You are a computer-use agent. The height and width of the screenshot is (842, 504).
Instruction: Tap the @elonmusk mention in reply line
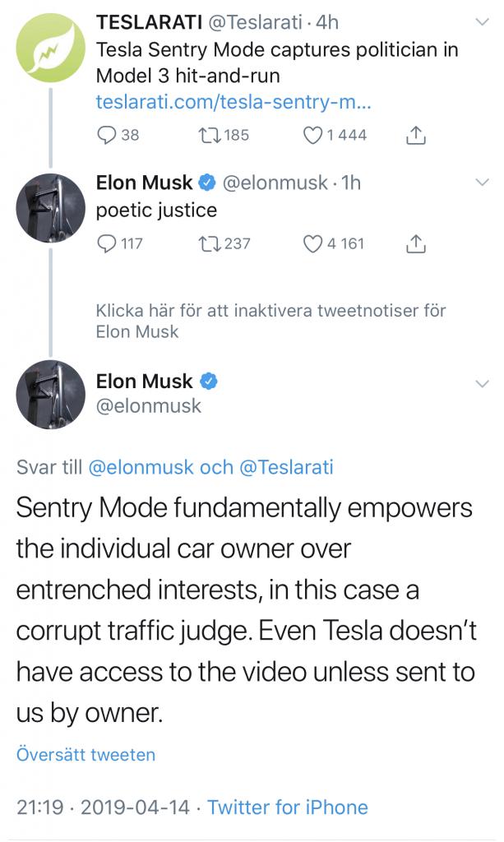[x=141, y=467]
